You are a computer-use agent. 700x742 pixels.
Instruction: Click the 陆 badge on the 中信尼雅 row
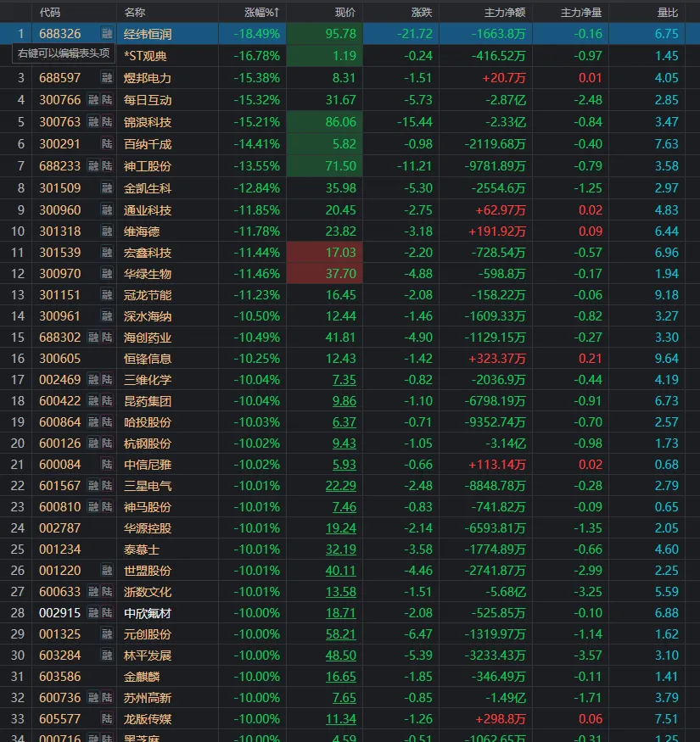point(107,465)
